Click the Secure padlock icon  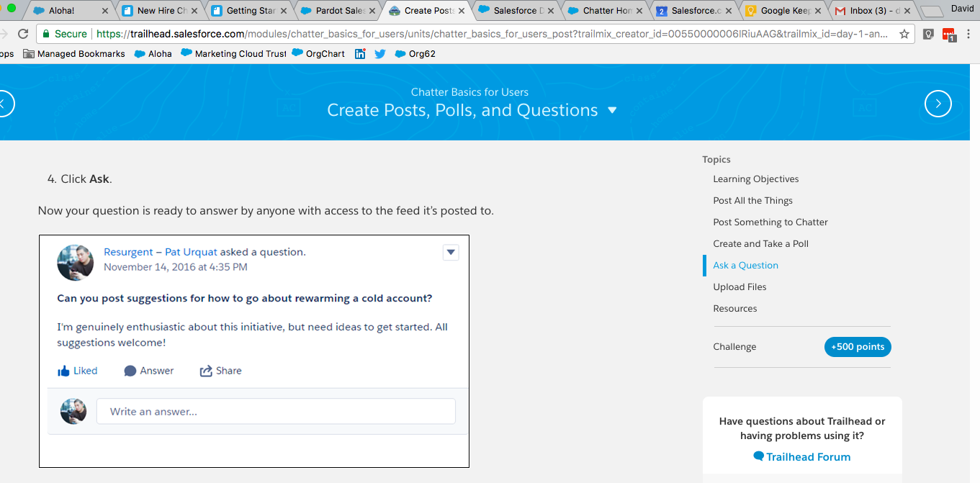click(x=46, y=34)
